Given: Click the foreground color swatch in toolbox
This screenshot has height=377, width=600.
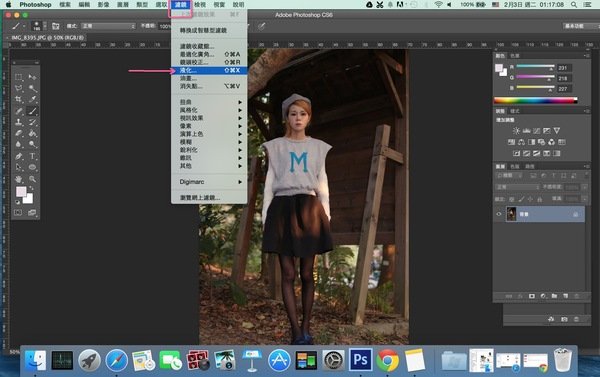Looking at the screenshot, I should (x=21, y=191).
